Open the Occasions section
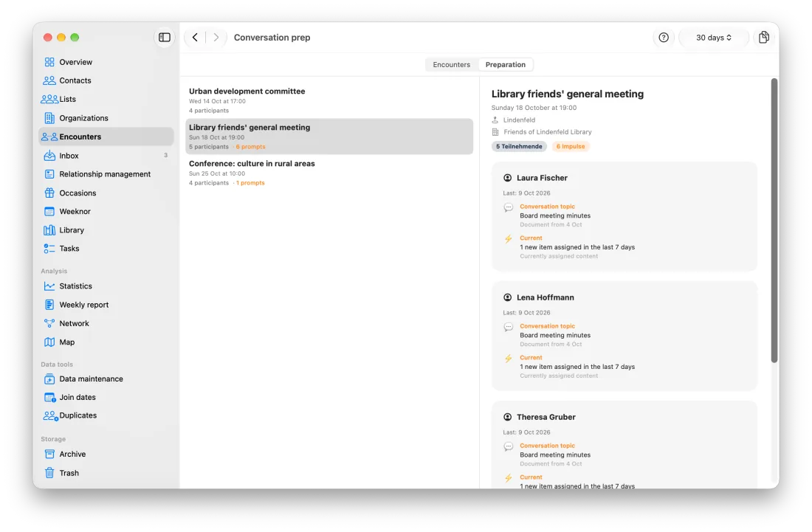The image size is (812, 532). pos(106,193)
